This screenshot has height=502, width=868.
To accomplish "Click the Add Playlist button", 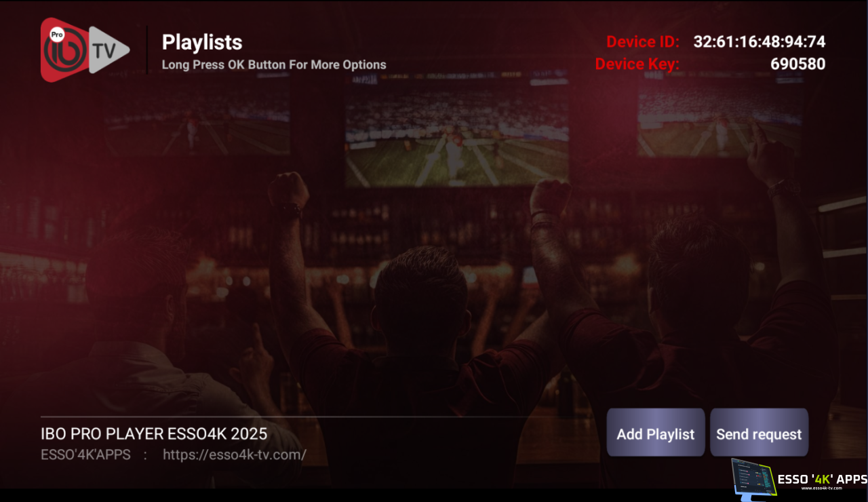I will tap(656, 433).
